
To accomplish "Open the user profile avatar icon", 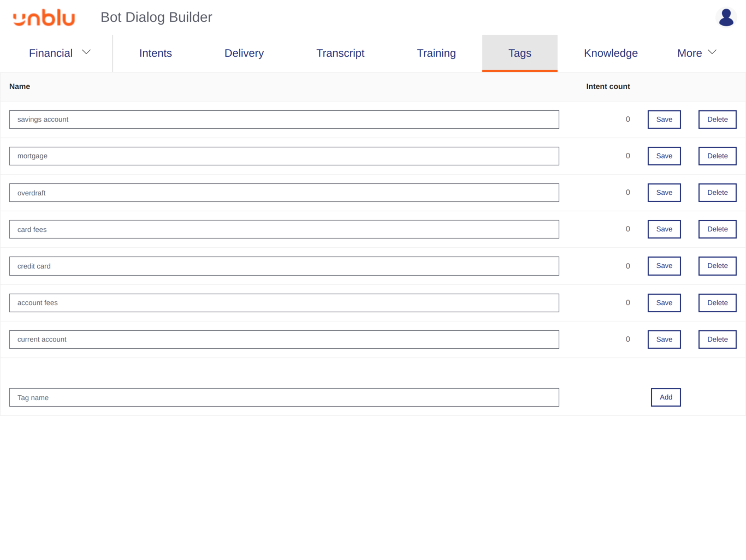I will (726, 17).
